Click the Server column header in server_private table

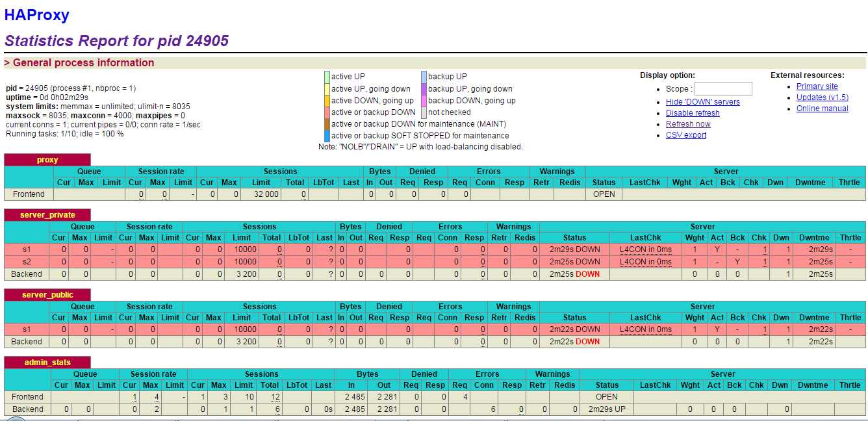point(703,227)
